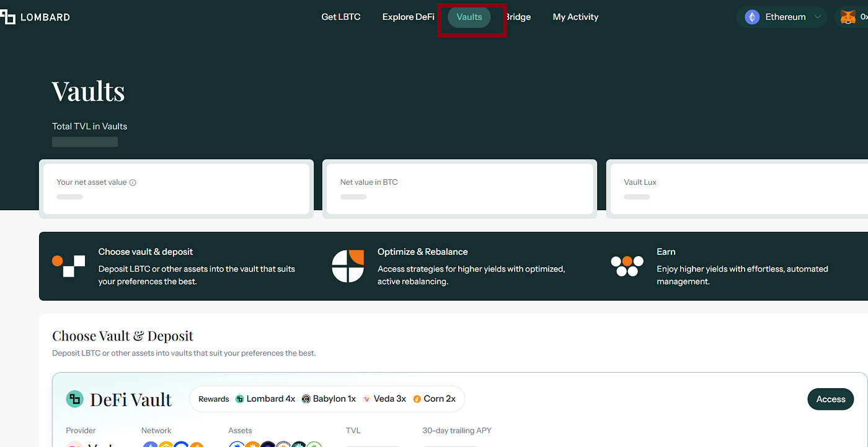Click the Earn dots icon
The image size is (868, 447).
627,266
